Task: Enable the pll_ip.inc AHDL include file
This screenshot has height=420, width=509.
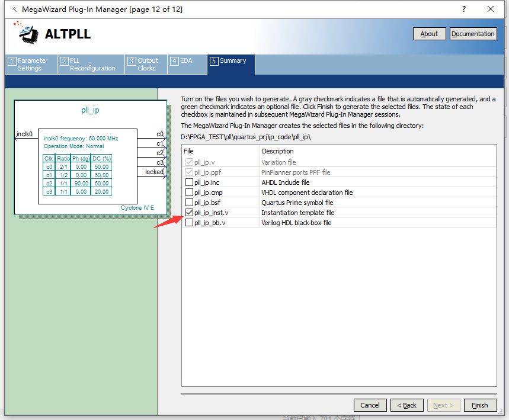Action: 189,182
